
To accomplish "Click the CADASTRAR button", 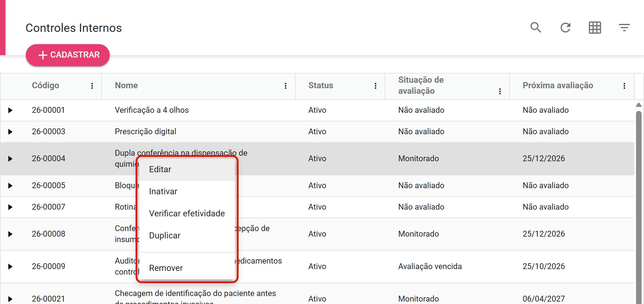I will click(68, 55).
